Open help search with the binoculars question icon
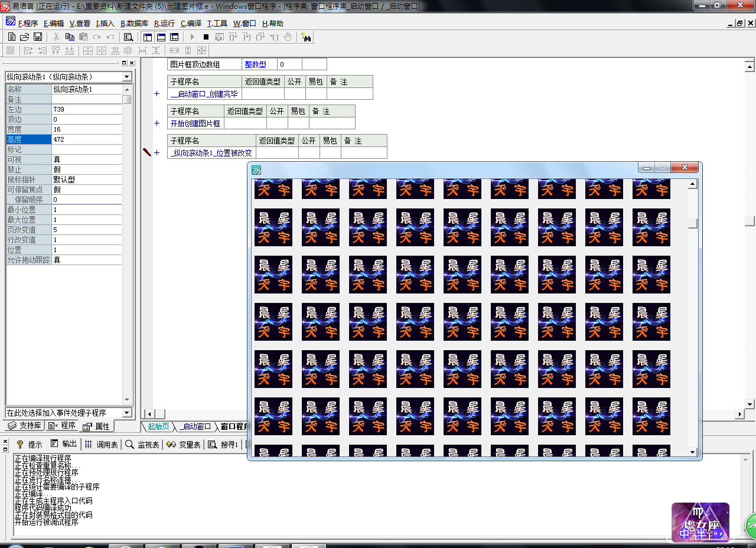The image size is (756, 548). (307, 37)
